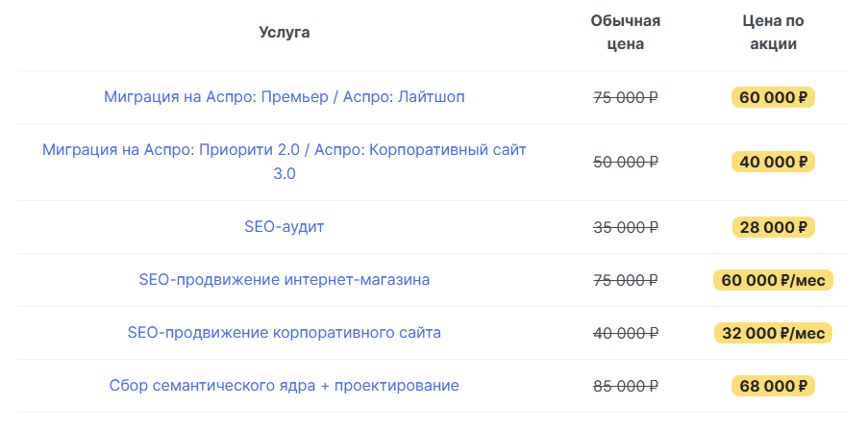Open Миграция на Аспро: Премьер / Лайтшоп link
Image resolution: width=868 pixels, height=432 pixels.
point(285,97)
